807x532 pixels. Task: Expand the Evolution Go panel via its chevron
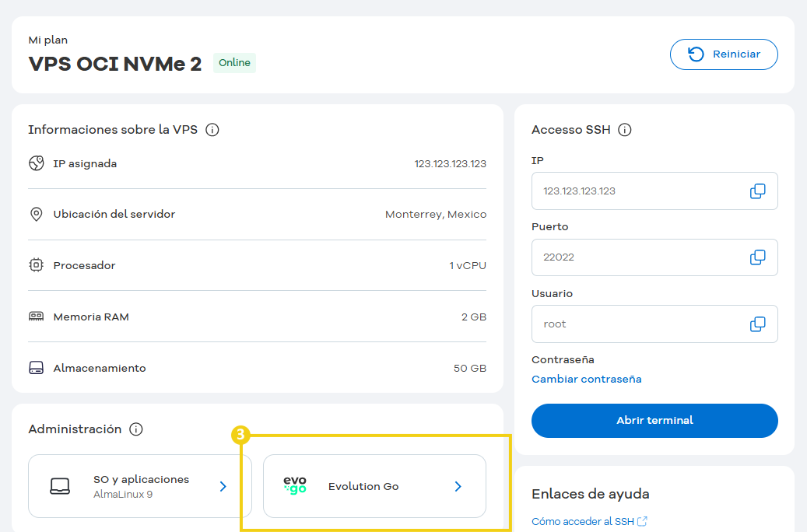pyautogui.click(x=458, y=486)
